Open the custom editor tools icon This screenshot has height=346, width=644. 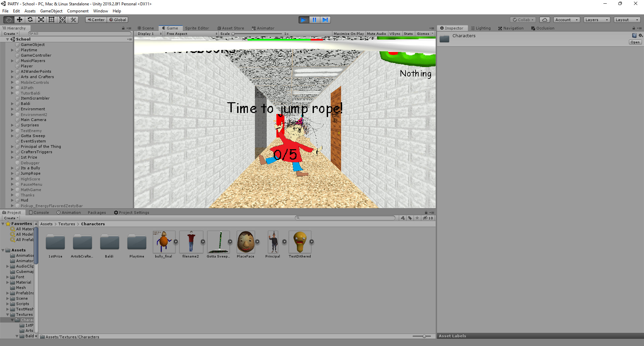click(x=73, y=20)
